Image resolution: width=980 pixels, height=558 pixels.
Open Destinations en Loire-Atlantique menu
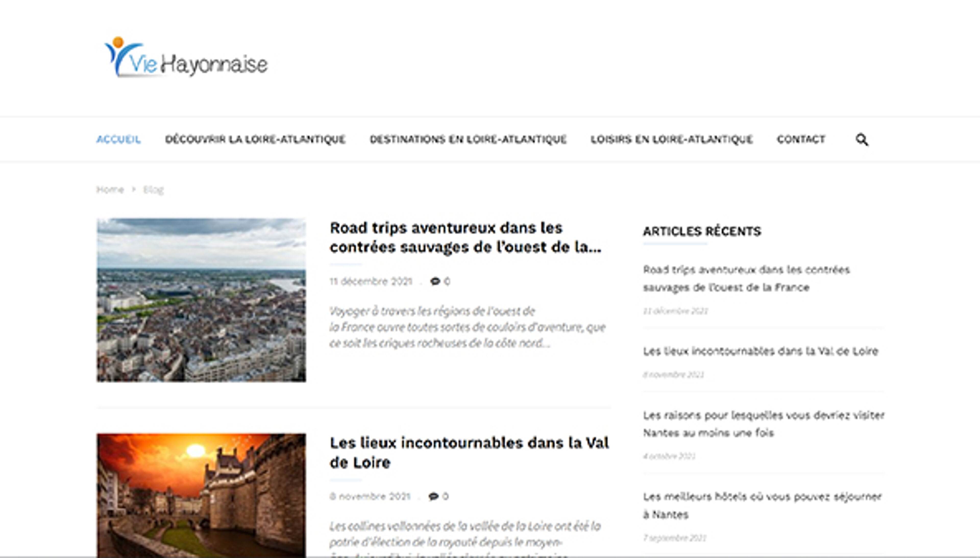coord(468,139)
